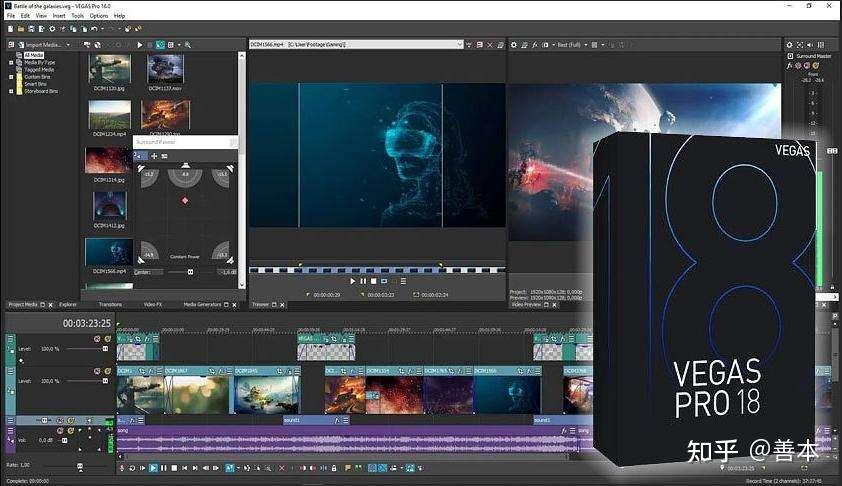Open the Views dropdown in Project Media

click(x=179, y=45)
